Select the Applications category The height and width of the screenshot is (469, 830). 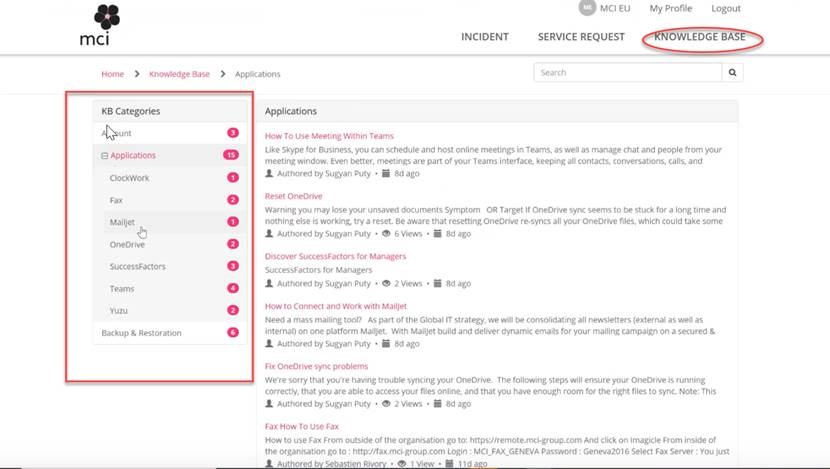point(133,156)
